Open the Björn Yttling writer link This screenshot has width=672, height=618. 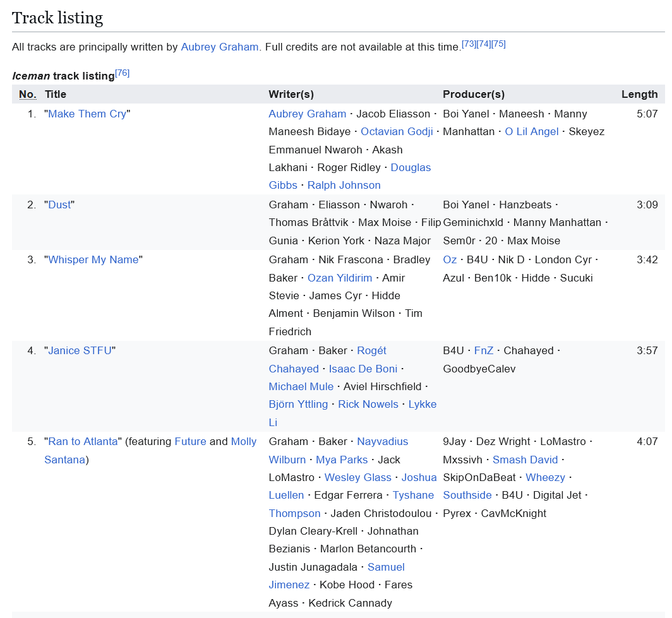[298, 404]
